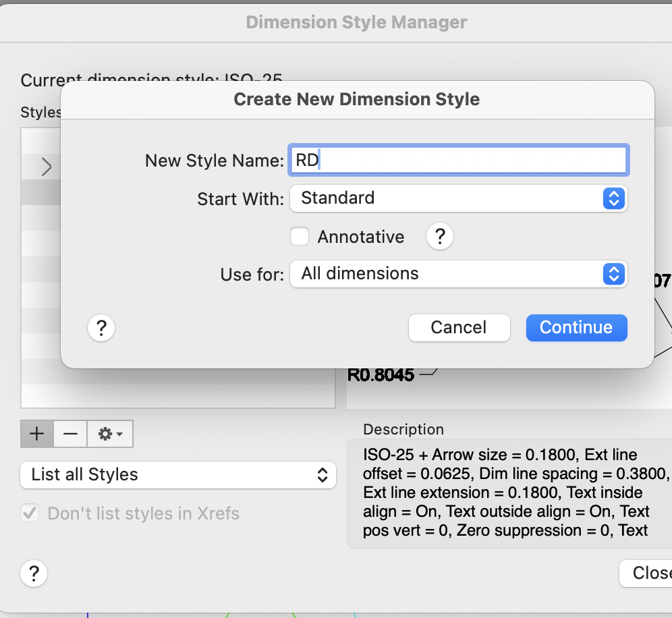Click the Description text box

point(506,493)
